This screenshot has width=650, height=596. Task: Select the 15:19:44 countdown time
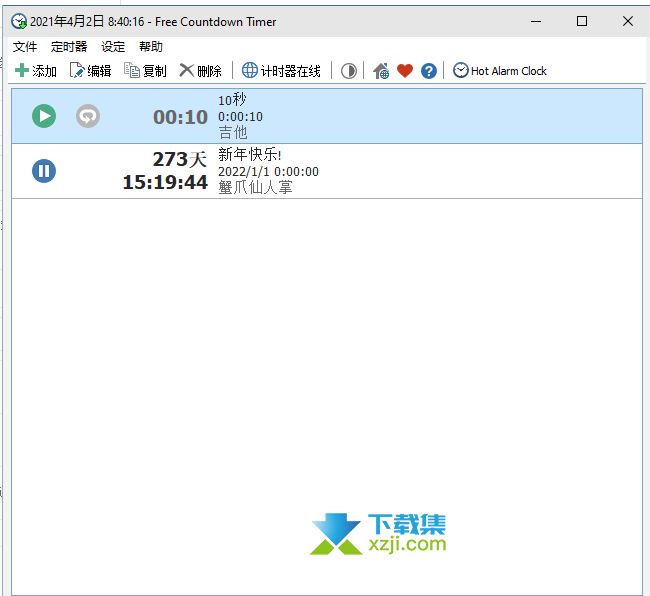[165, 182]
